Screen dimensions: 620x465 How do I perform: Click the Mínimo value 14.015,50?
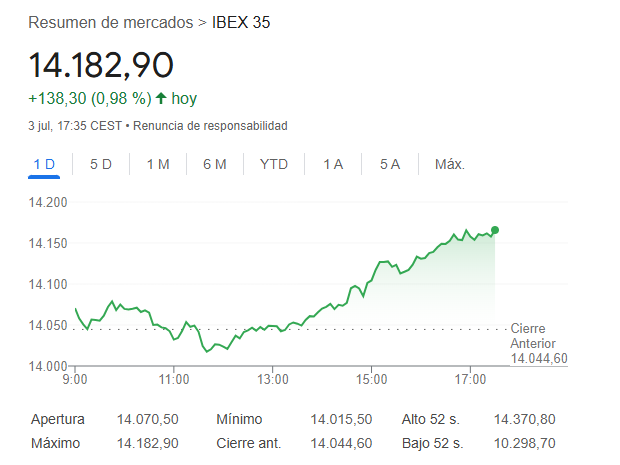[342, 419]
